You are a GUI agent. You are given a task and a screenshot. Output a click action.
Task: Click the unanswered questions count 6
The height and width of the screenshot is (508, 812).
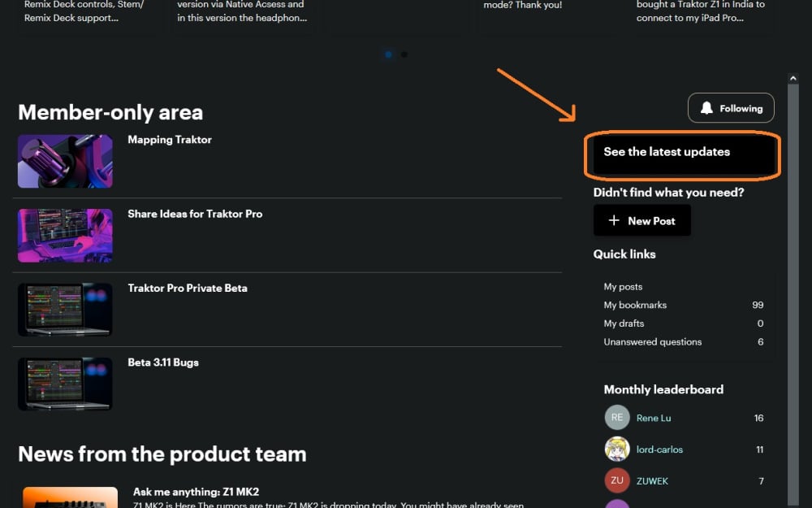point(760,341)
